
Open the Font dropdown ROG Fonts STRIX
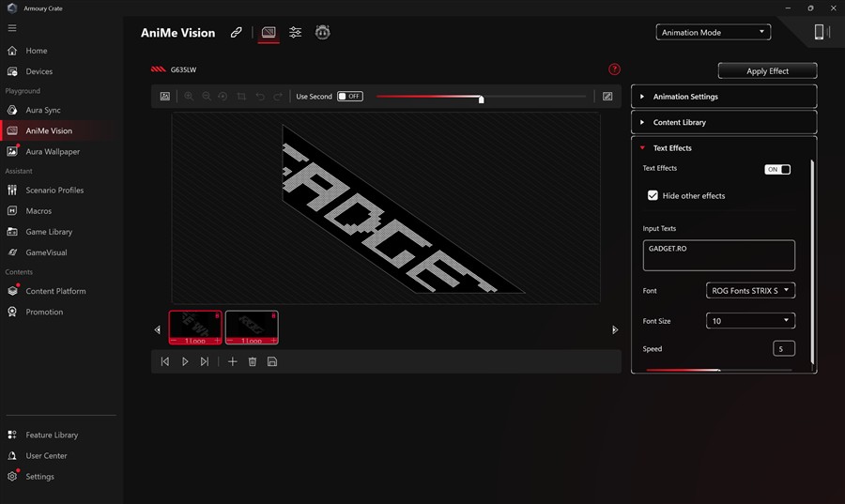(x=750, y=291)
